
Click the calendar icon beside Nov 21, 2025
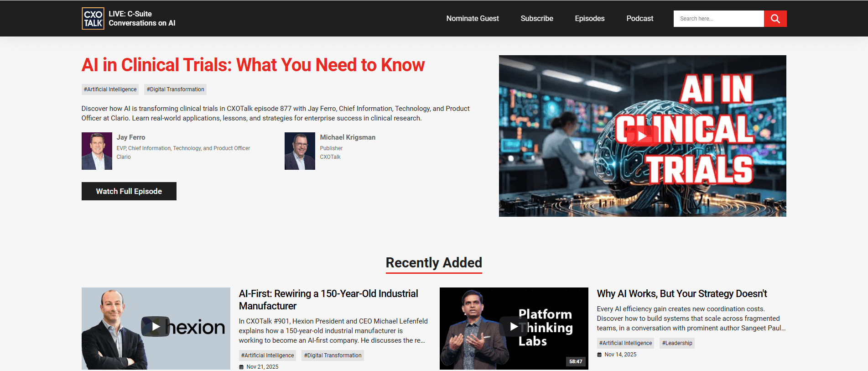pos(241,367)
